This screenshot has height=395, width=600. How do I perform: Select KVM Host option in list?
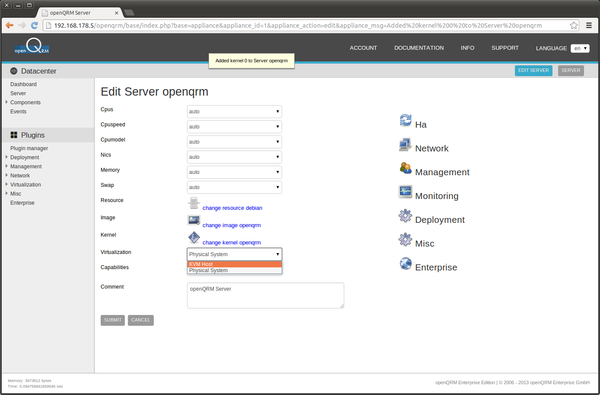click(234, 264)
